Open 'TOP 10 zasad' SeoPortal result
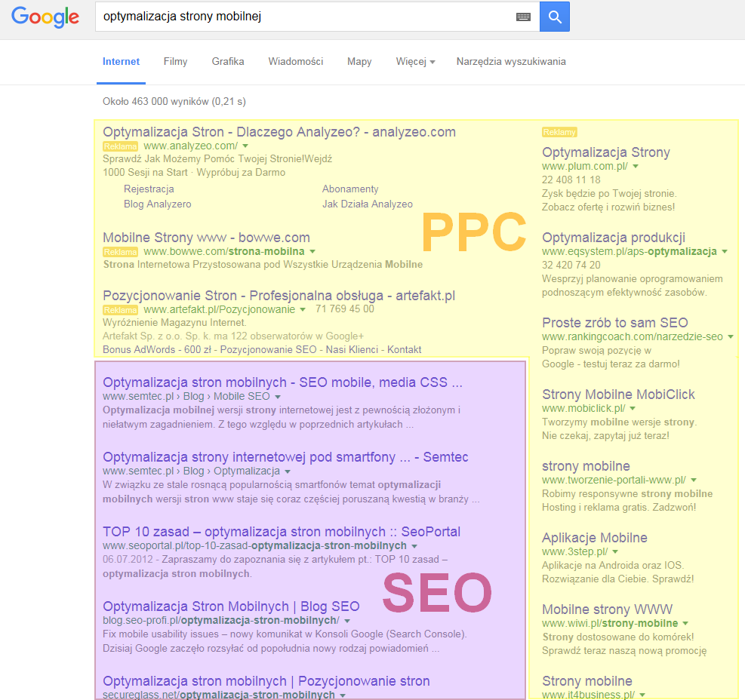This screenshot has width=745, height=700. (282, 532)
